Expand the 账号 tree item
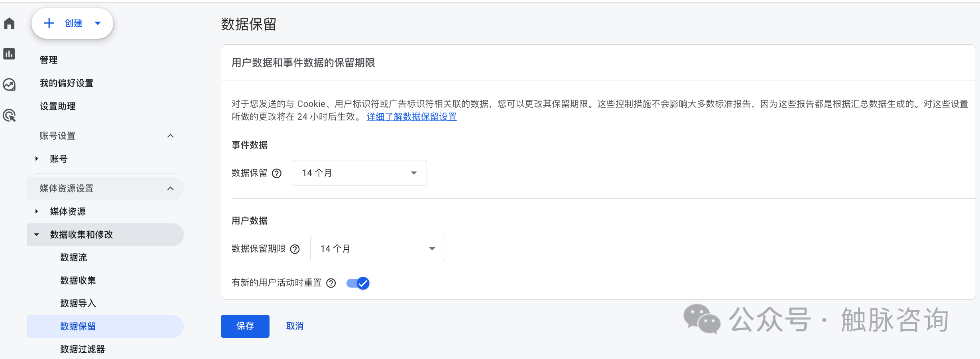The image size is (980, 359). click(37, 159)
